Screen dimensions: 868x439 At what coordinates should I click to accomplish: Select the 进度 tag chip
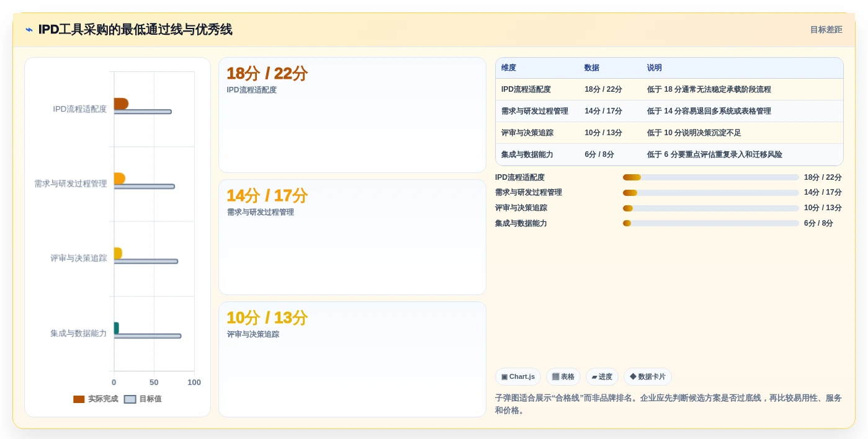coord(602,376)
